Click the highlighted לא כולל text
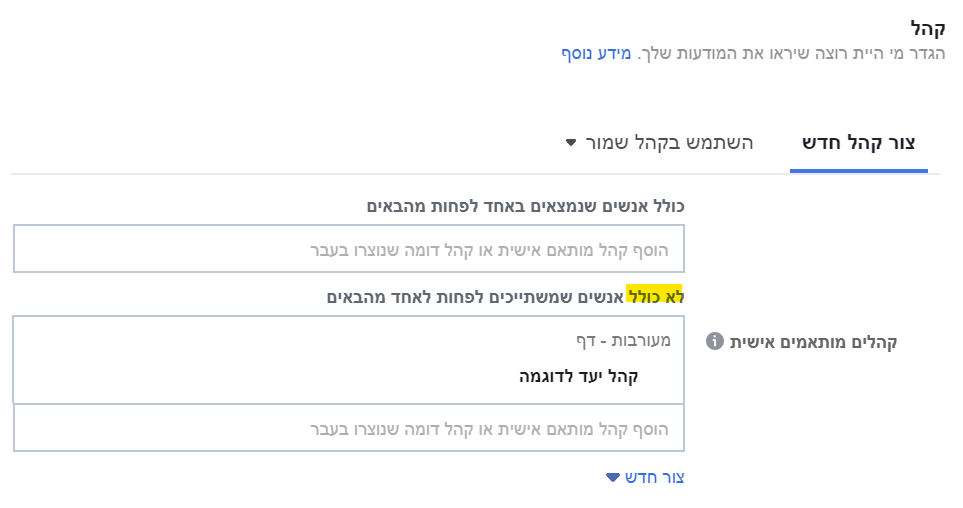Screen dimensions: 963x508 click(655, 297)
